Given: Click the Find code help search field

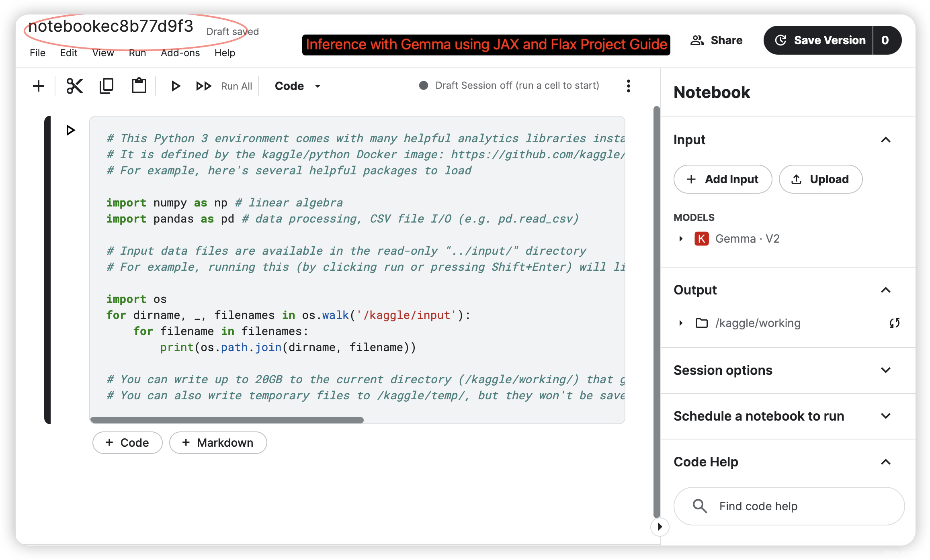Looking at the screenshot, I should [789, 506].
